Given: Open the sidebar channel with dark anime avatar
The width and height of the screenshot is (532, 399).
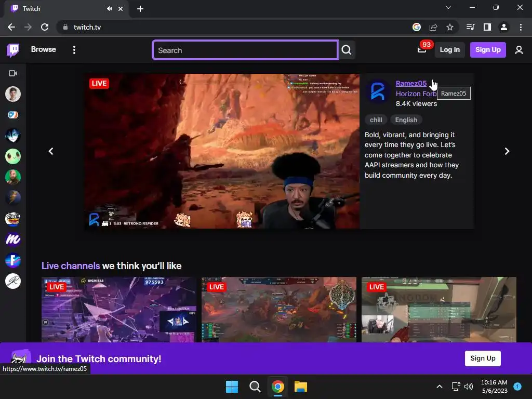Looking at the screenshot, I should click(x=13, y=136).
